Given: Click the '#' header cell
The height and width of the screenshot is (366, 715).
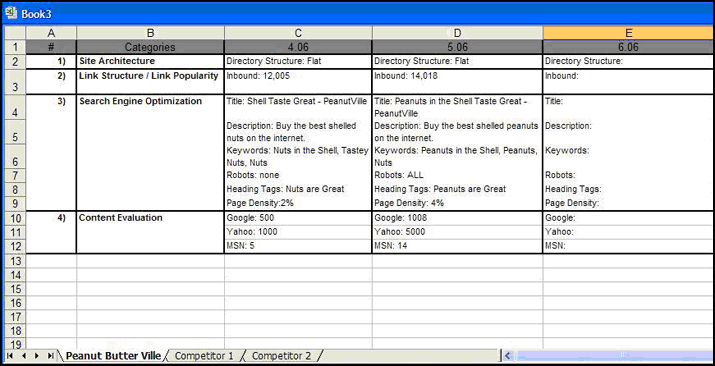Looking at the screenshot, I should click(x=51, y=47).
